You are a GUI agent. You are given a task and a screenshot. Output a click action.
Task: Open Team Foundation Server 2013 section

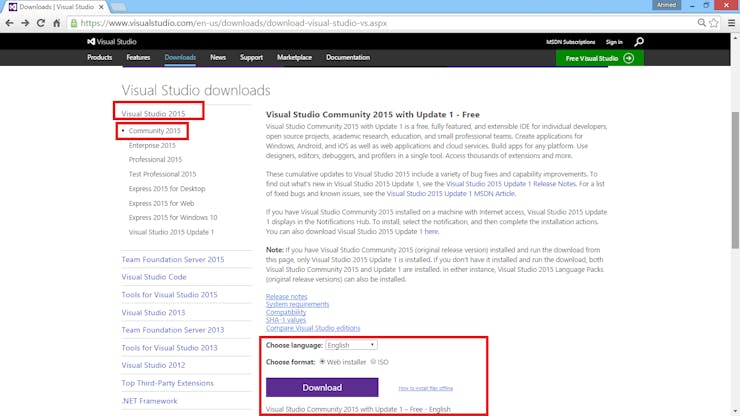point(173,330)
